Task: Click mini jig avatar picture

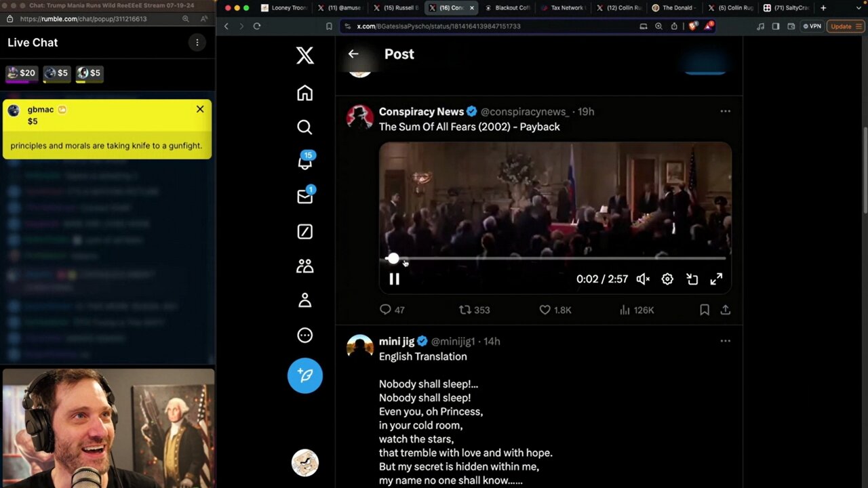Action: click(359, 348)
